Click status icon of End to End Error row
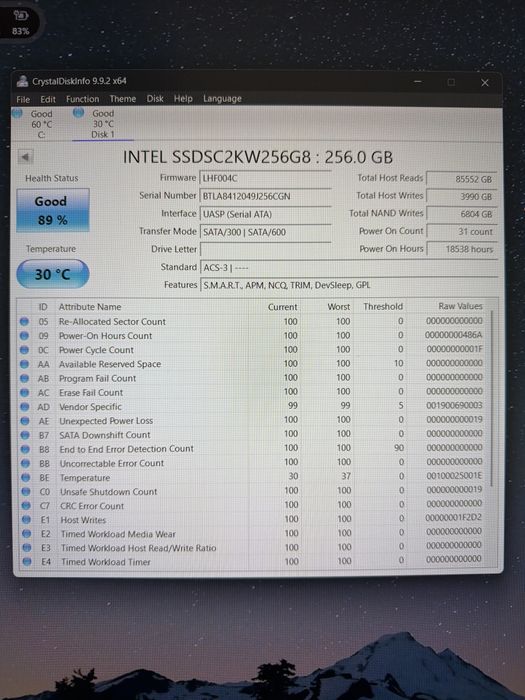 (x=25, y=449)
